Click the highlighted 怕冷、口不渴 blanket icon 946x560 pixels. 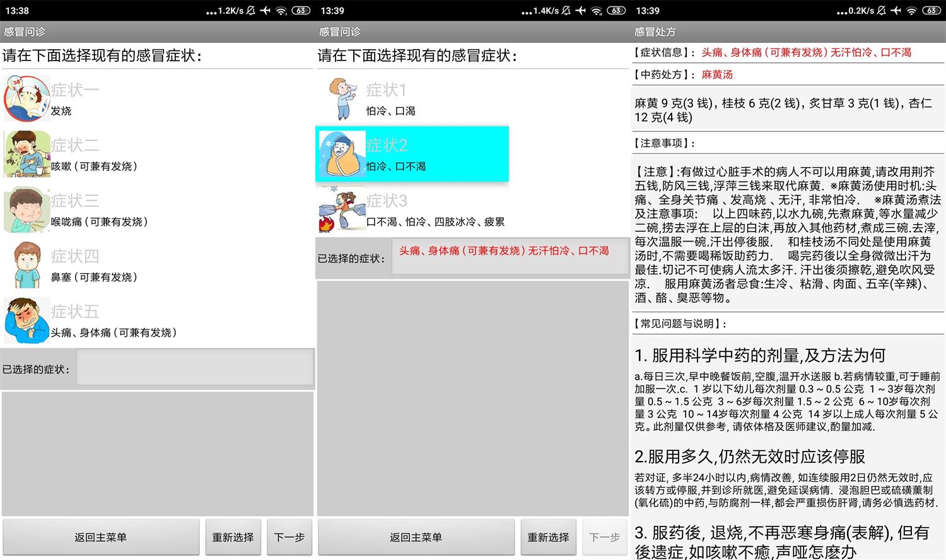tap(342, 155)
